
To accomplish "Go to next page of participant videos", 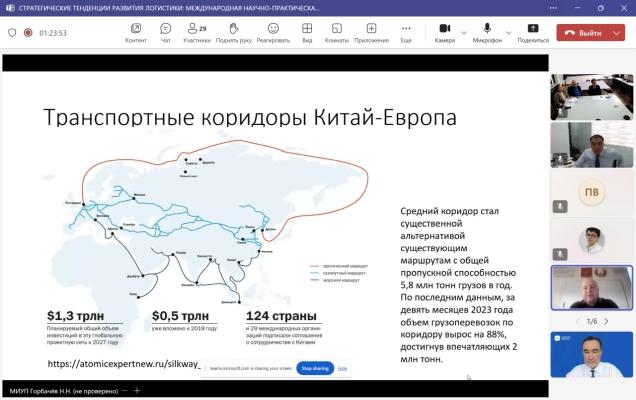I will tap(606, 321).
